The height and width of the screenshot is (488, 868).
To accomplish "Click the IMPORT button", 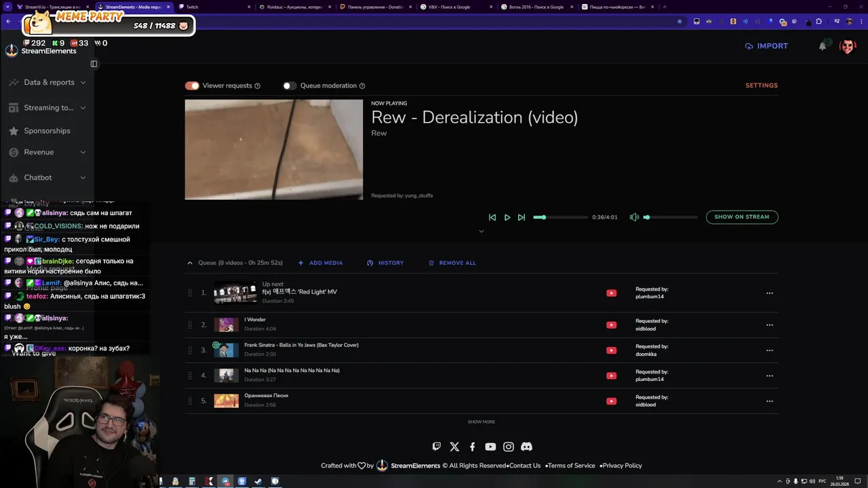I will click(x=766, y=46).
